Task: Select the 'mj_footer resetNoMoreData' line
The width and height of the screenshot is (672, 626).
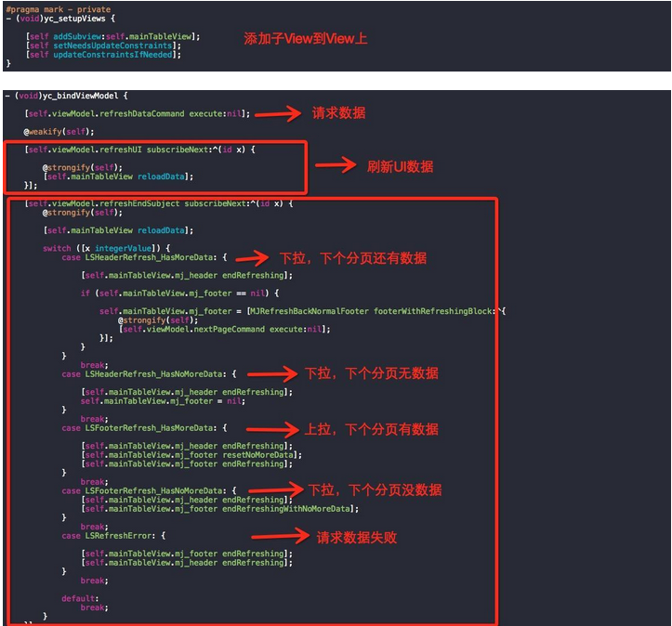Action: click(191, 455)
